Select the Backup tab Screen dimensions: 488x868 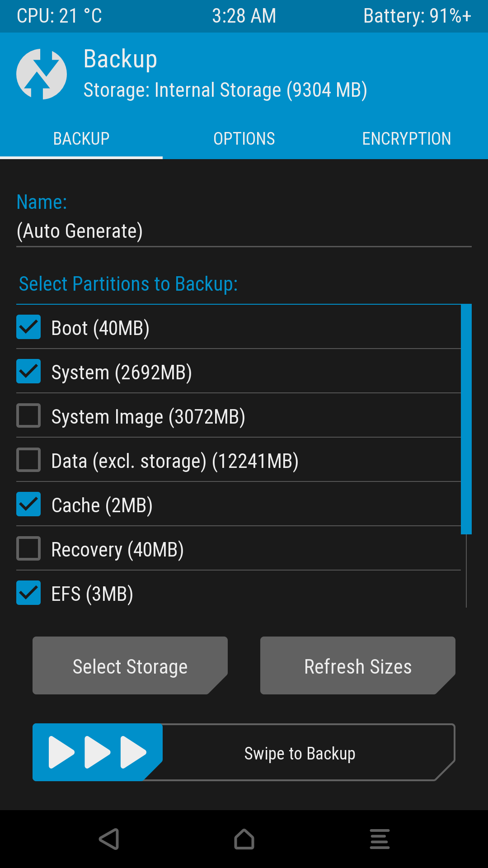[x=81, y=138]
